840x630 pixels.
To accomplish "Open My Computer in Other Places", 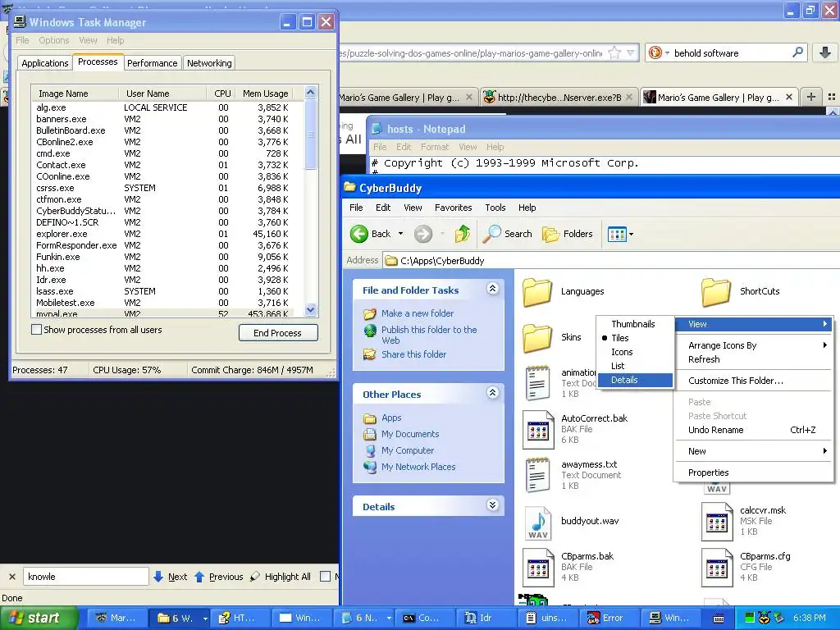I will tap(408, 450).
